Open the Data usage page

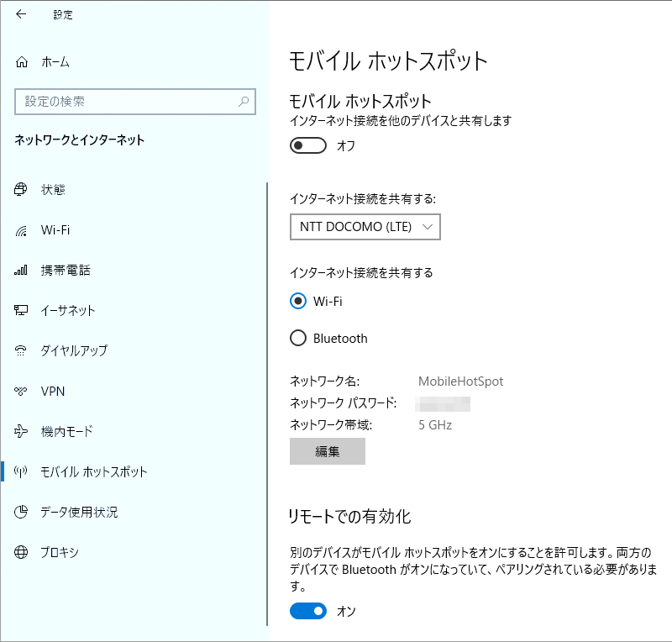tap(79, 513)
